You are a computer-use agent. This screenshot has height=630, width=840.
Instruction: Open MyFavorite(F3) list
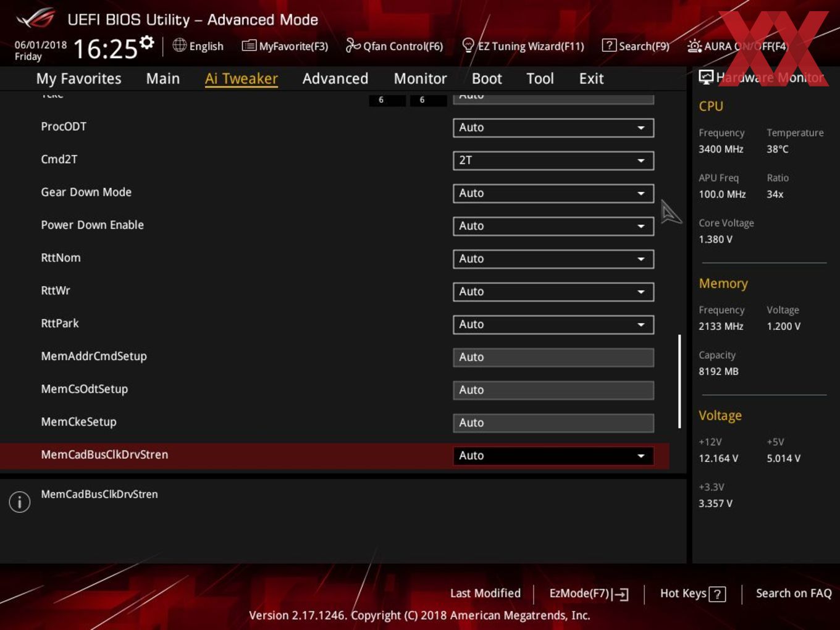[285, 46]
